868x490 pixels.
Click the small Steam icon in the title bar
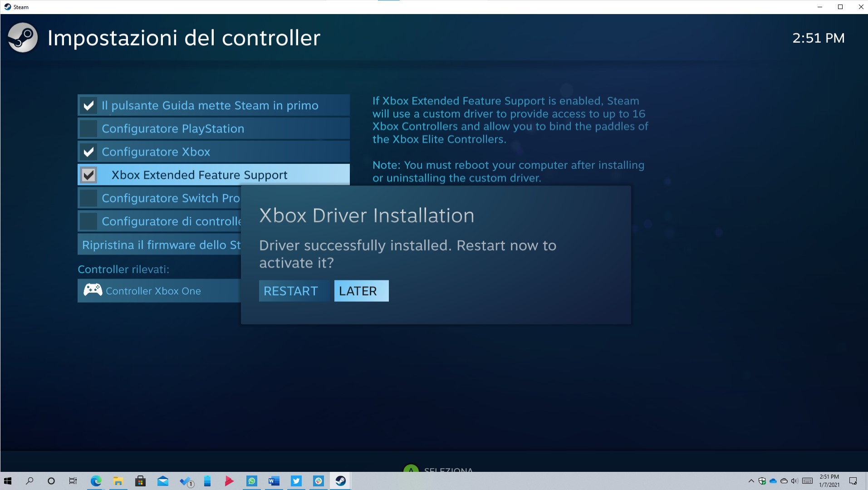7,7
